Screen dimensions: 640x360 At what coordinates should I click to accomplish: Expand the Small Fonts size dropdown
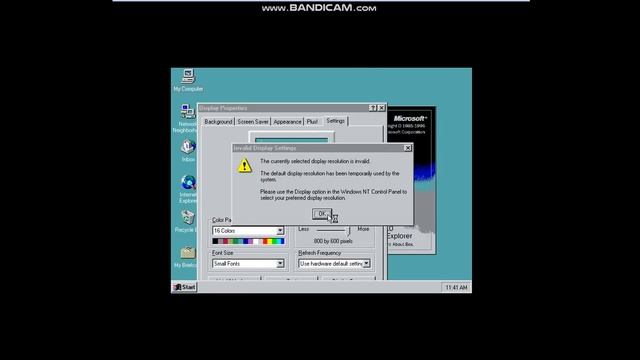(280, 264)
